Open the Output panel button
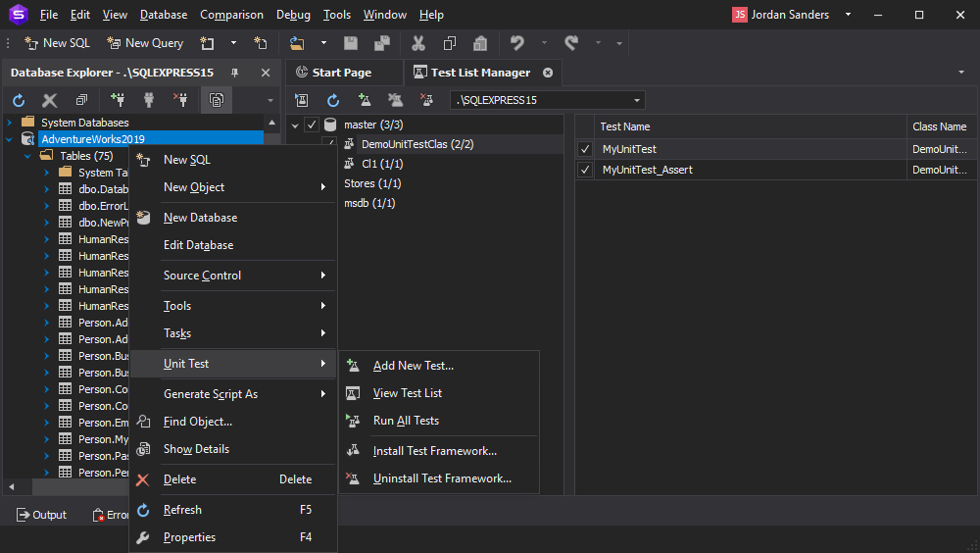The height and width of the screenshot is (553, 980). click(x=42, y=515)
